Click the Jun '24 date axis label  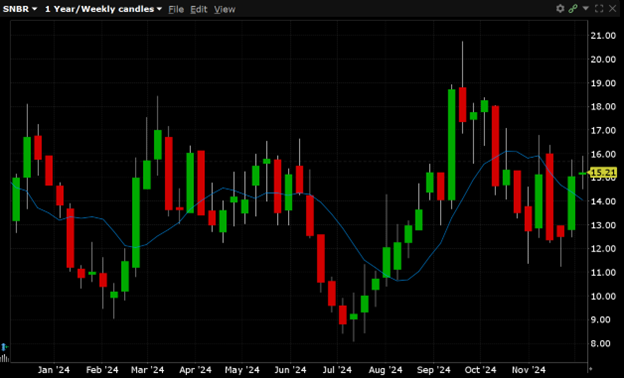coord(290,370)
